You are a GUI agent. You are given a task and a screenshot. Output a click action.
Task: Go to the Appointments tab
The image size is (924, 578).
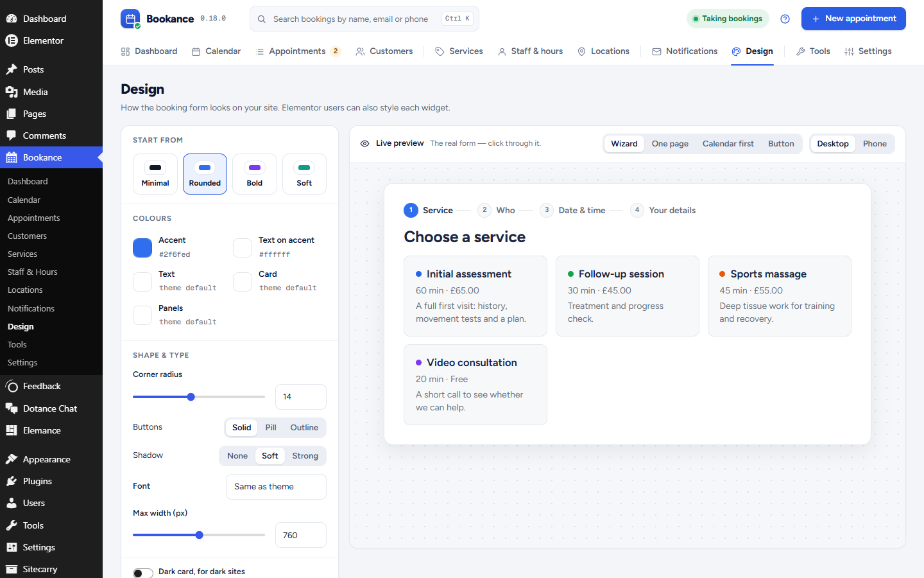[x=298, y=51]
